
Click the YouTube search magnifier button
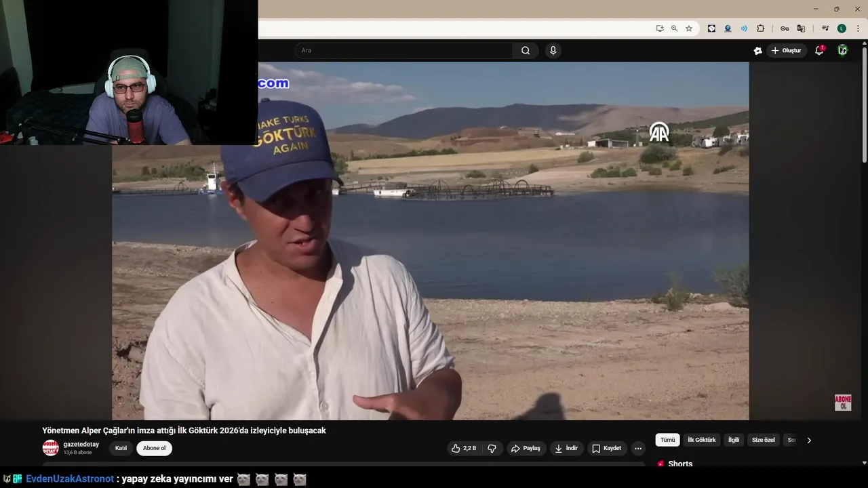[x=526, y=50]
